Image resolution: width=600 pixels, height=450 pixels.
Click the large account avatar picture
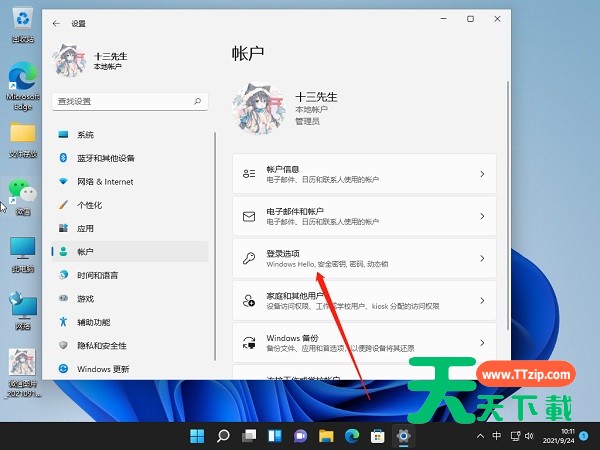[259, 108]
